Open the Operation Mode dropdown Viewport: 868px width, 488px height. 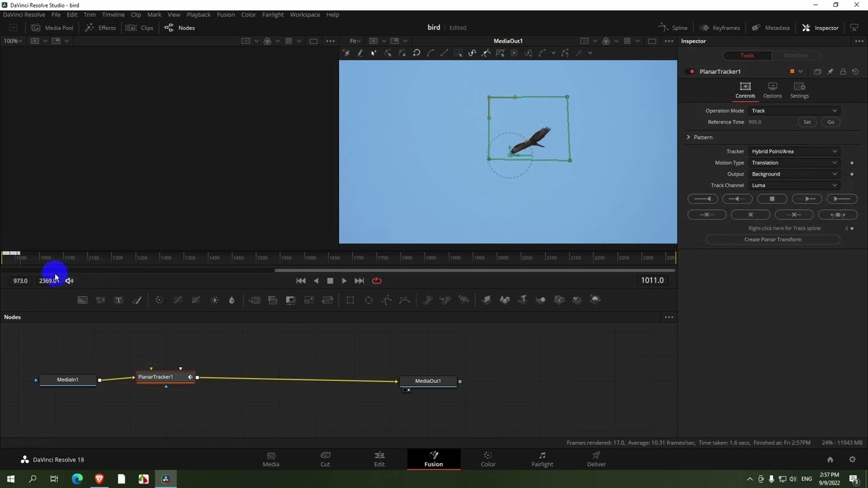793,110
